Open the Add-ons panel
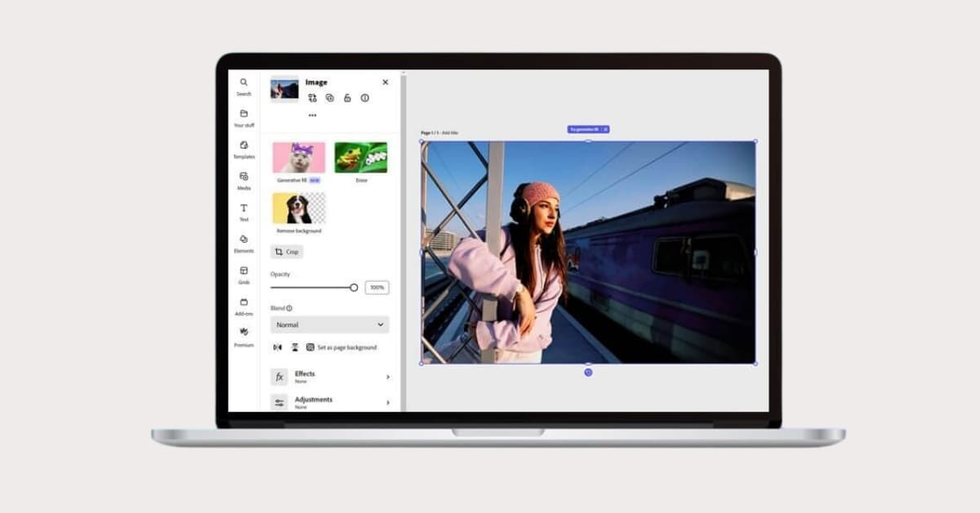Image resolution: width=980 pixels, height=513 pixels. click(243, 306)
